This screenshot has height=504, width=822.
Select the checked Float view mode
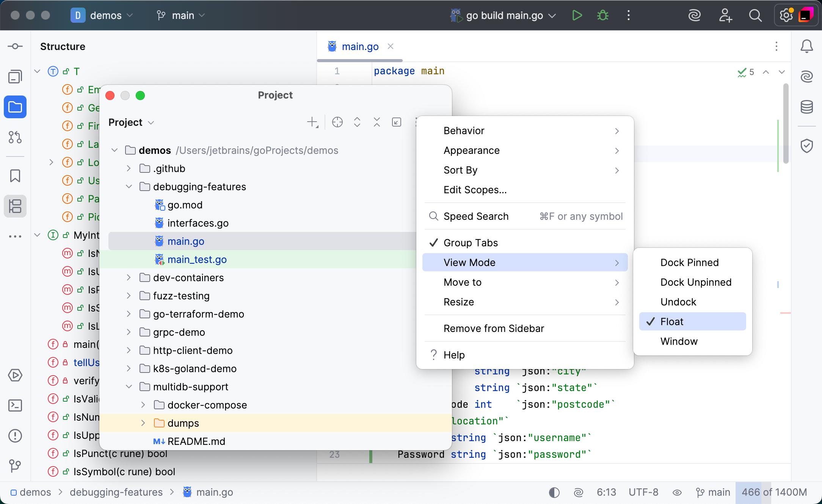point(671,322)
